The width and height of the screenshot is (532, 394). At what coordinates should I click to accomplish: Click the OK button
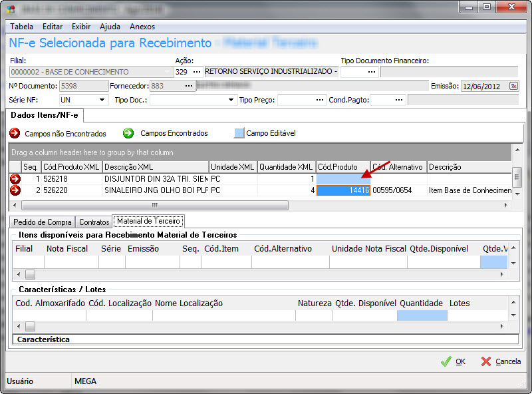coord(453,361)
